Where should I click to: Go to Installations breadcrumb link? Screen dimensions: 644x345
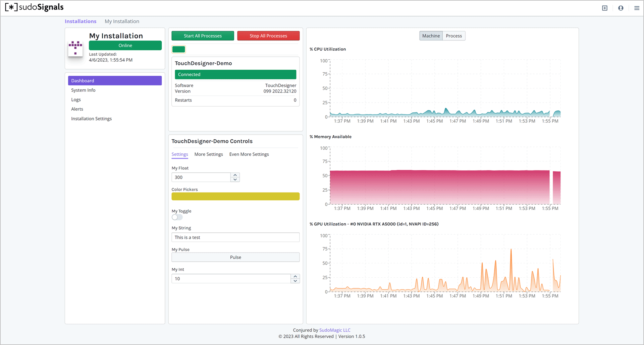pyautogui.click(x=80, y=21)
